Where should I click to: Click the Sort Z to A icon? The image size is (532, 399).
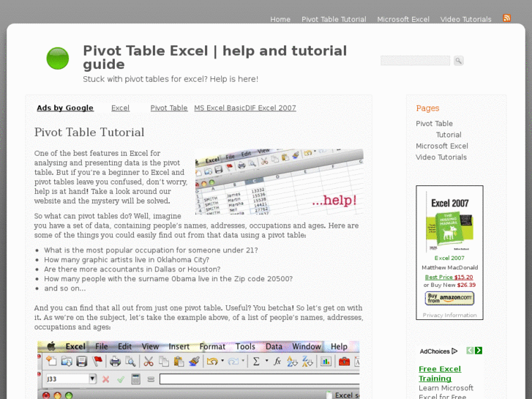click(307, 362)
